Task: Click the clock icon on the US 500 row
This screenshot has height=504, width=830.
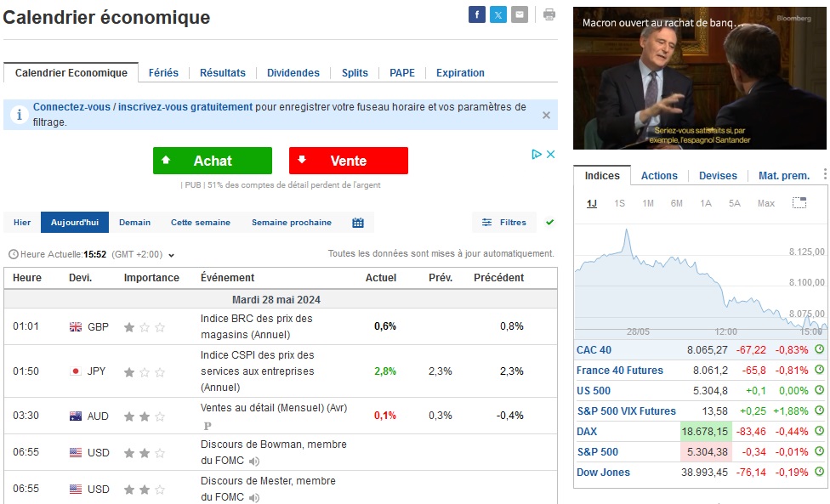Action: [x=820, y=390]
